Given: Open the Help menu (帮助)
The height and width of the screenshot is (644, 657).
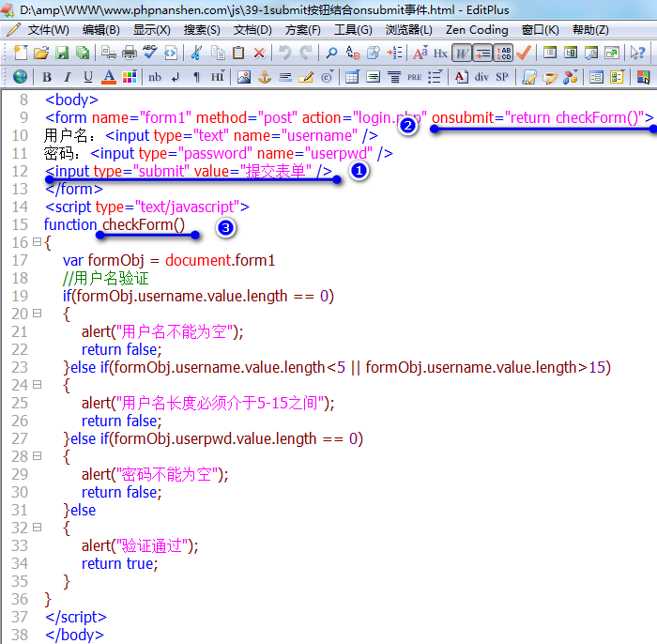Looking at the screenshot, I should pyautogui.click(x=590, y=30).
